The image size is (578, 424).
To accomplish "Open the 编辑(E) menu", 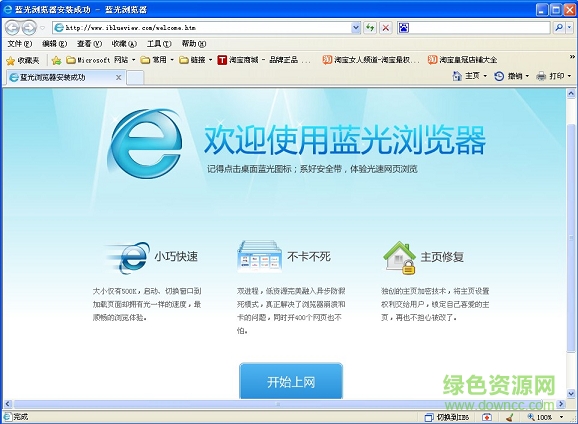I will click(x=54, y=44).
